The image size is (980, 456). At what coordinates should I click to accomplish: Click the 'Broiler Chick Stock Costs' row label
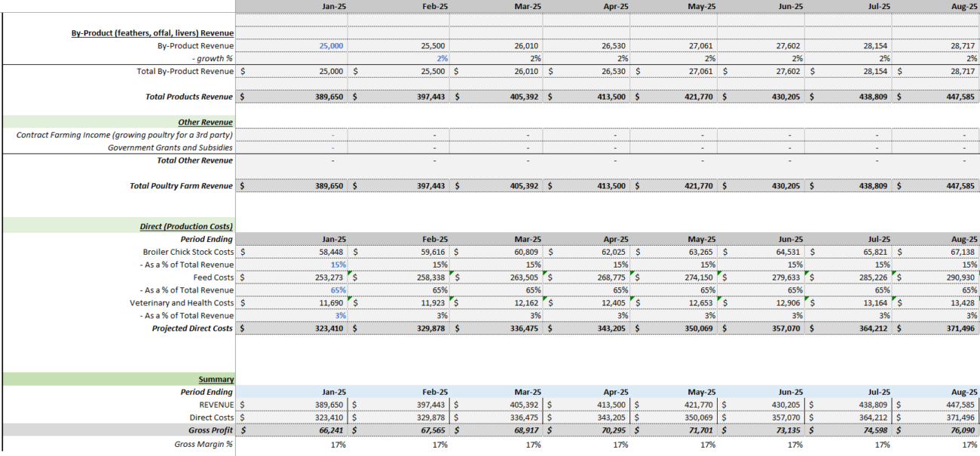tap(188, 252)
